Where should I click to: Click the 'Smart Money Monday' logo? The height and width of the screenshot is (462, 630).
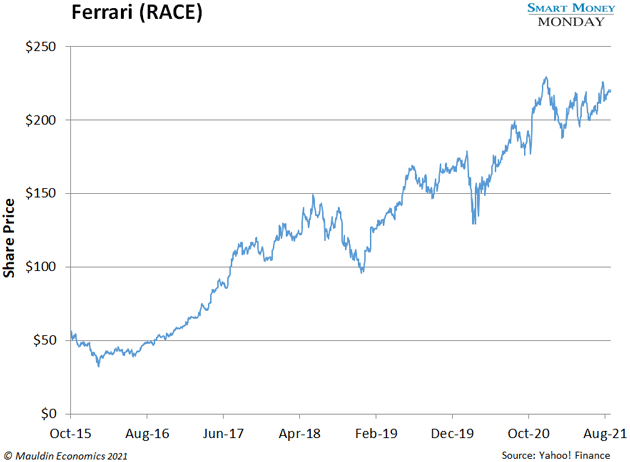tap(571, 15)
